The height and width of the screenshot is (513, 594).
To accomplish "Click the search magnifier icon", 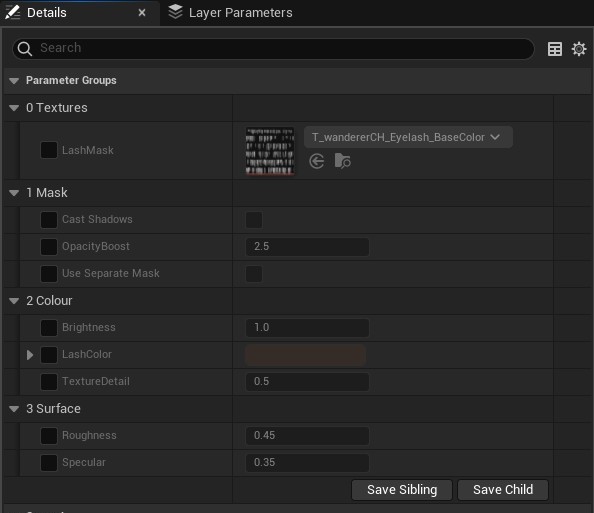I will click(x=25, y=48).
